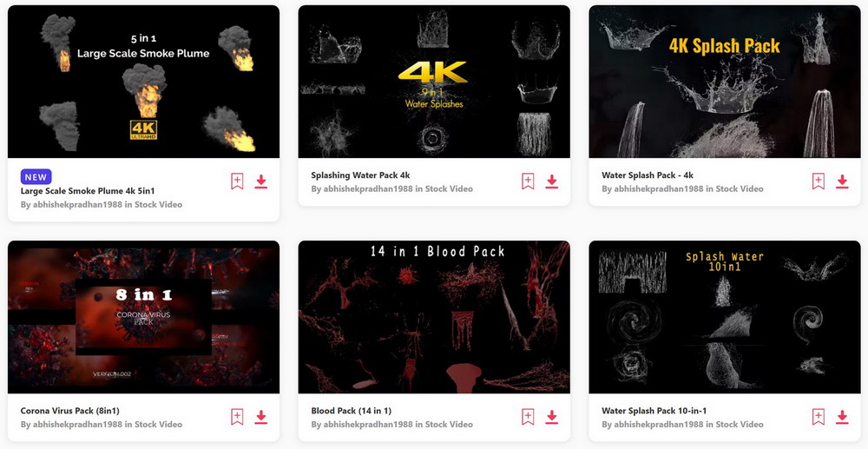868x449 pixels.
Task: Download Blood Pack (14 in 1)
Action: [551, 418]
